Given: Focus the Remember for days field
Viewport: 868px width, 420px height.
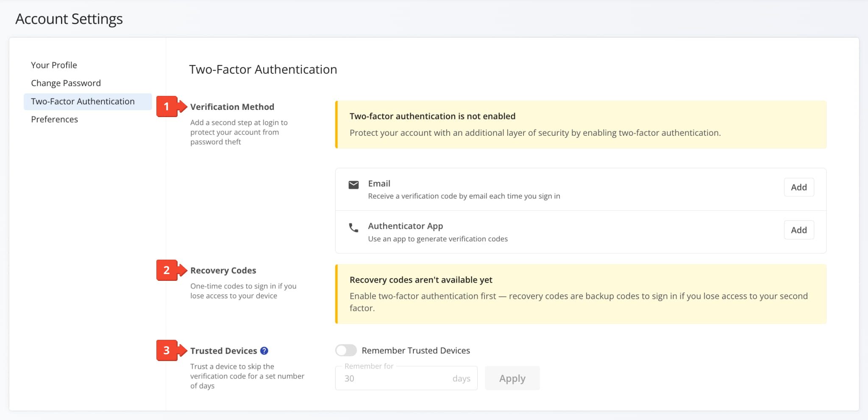Looking at the screenshot, I should [406, 378].
